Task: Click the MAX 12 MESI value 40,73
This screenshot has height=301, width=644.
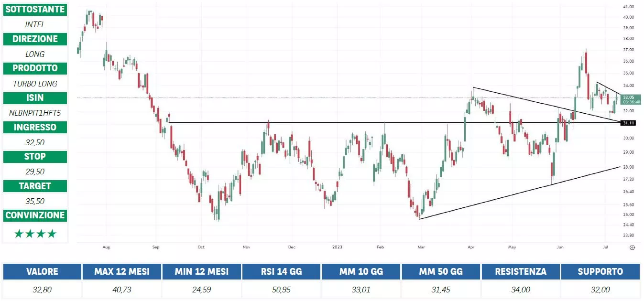Action: click(121, 290)
